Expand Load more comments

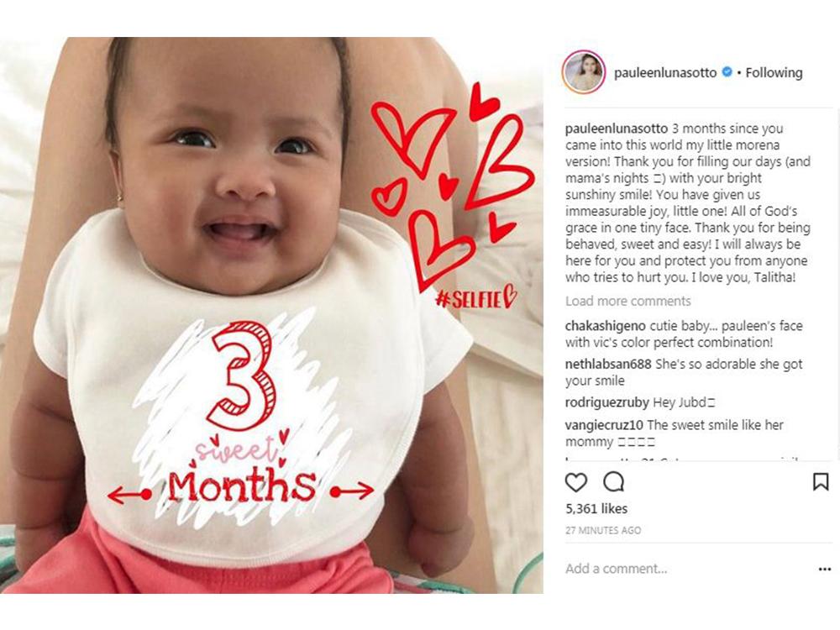[x=627, y=301]
